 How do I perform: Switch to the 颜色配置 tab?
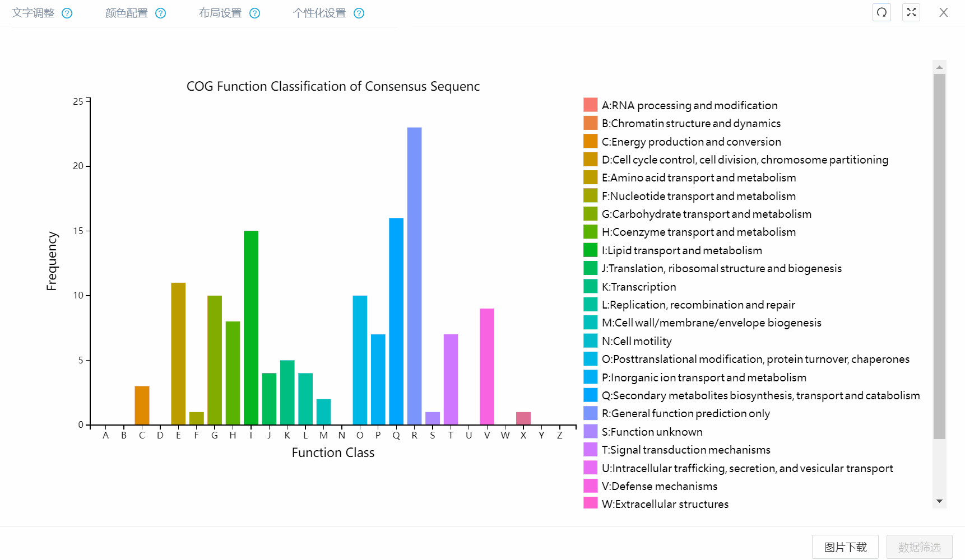tap(127, 13)
